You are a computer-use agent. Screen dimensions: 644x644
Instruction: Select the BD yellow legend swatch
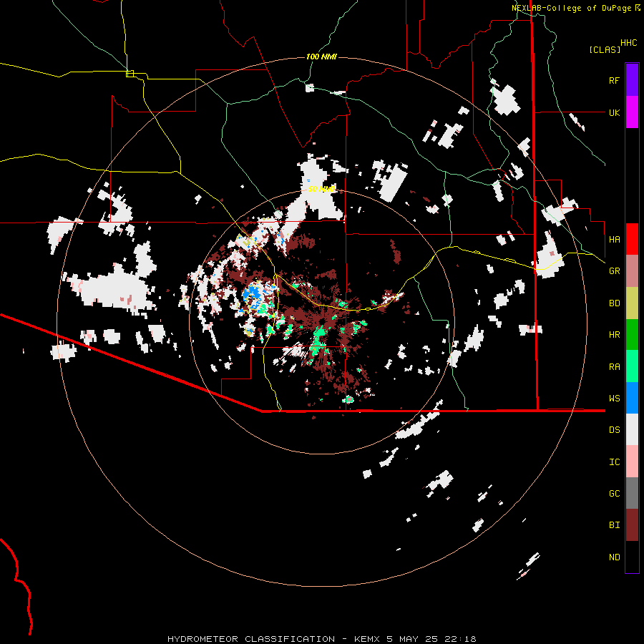[632, 303]
